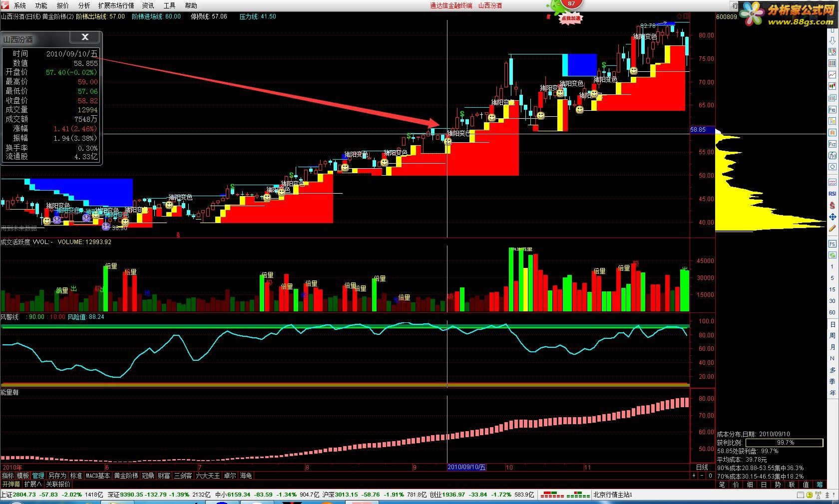Viewport: 839px width, 504px height.
Task: Select the N-day custom period
Action: [832, 359]
